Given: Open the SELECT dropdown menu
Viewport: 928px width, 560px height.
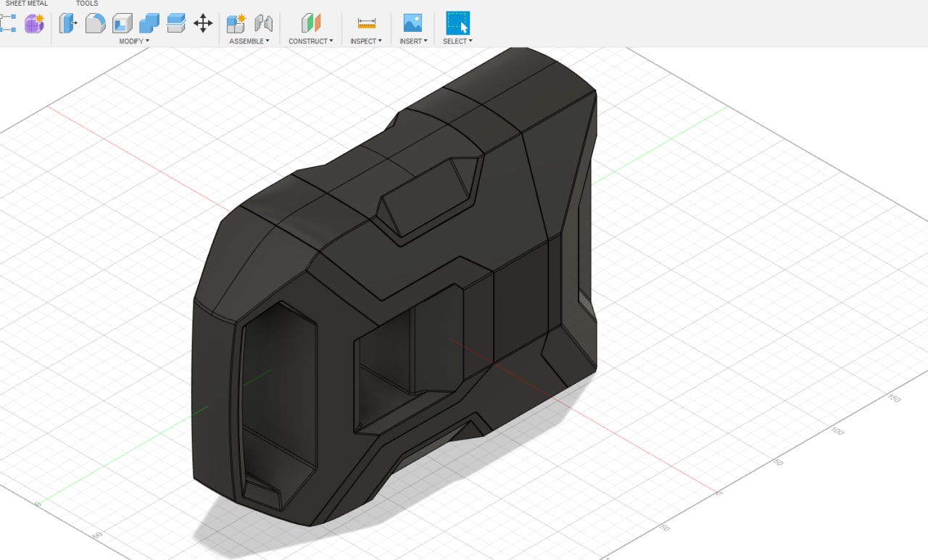Looking at the screenshot, I should point(457,41).
